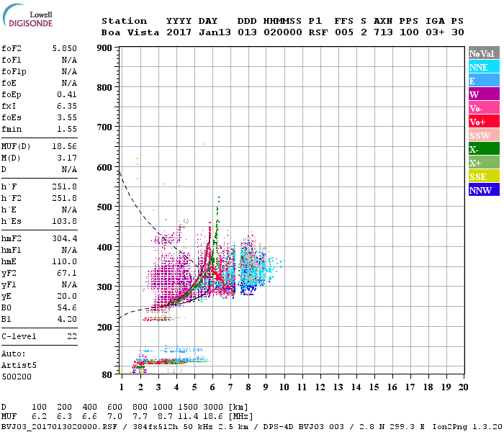Click the yF2 value 67.1

[x=67, y=273]
